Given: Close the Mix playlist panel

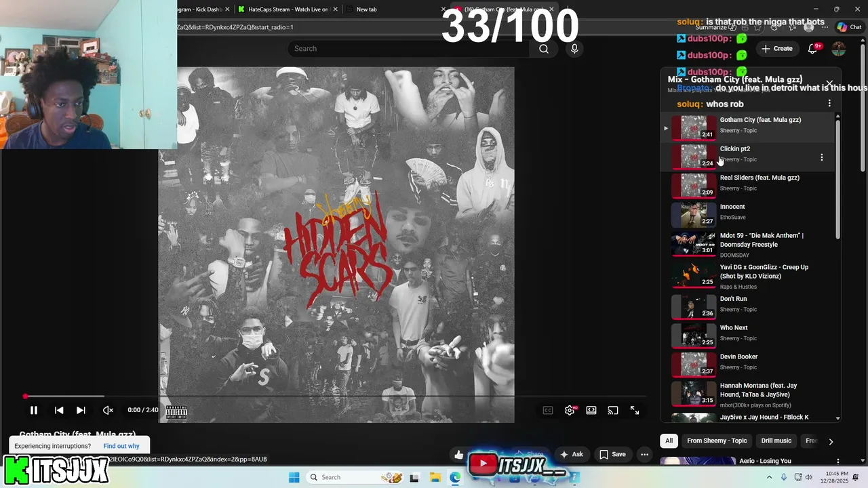Looking at the screenshot, I should pyautogui.click(x=829, y=84).
